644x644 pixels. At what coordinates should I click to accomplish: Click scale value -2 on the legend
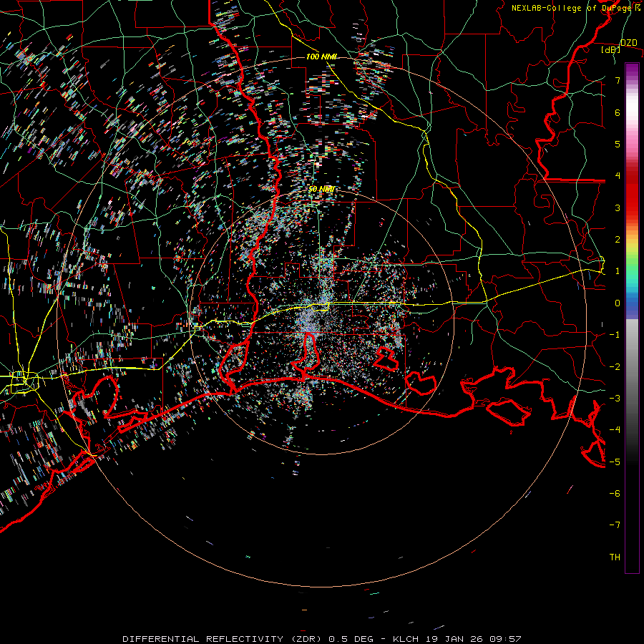tap(615, 367)
